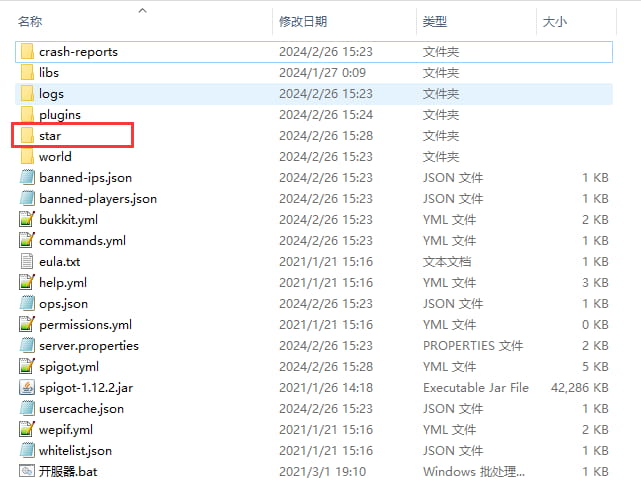Sort files by 名称 column header
This screenshot has width=641, height=504.
pos(28,21)
